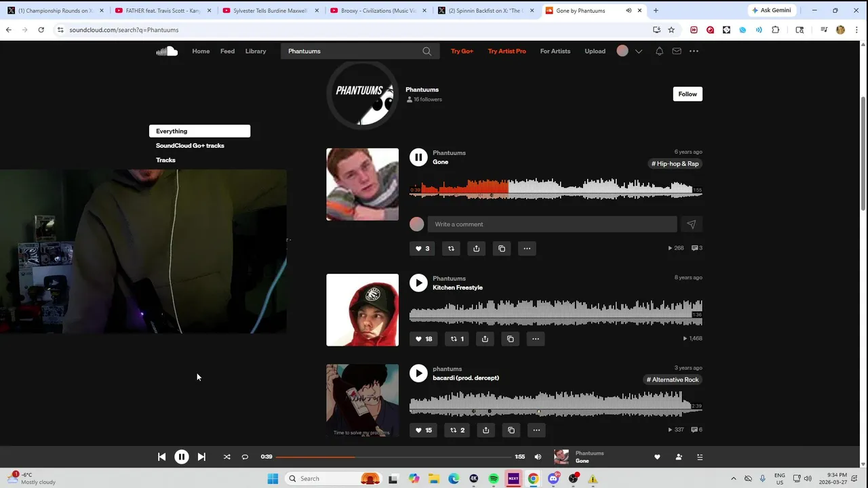Pause the track Gone
The image size is (868, 488).
coord(418,157)
